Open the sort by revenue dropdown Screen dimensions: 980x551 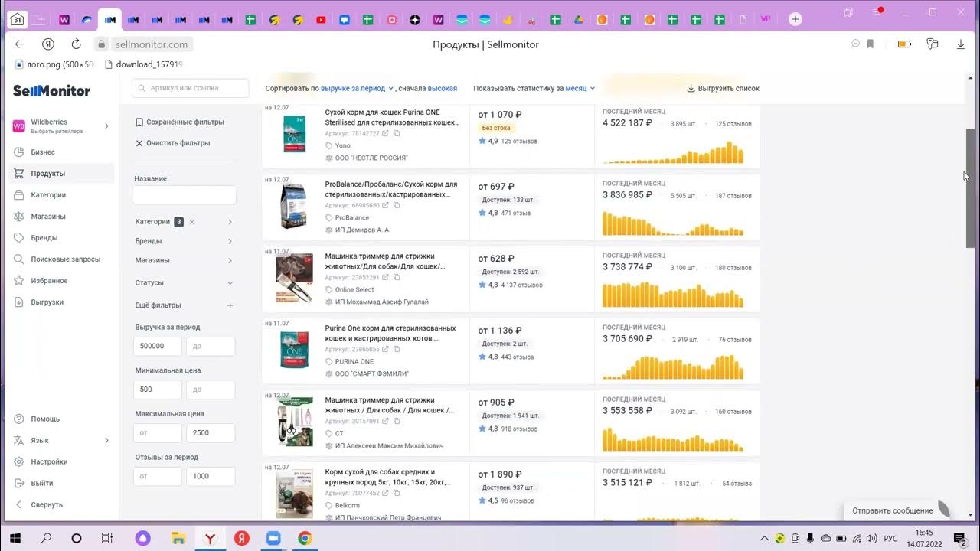358,88
